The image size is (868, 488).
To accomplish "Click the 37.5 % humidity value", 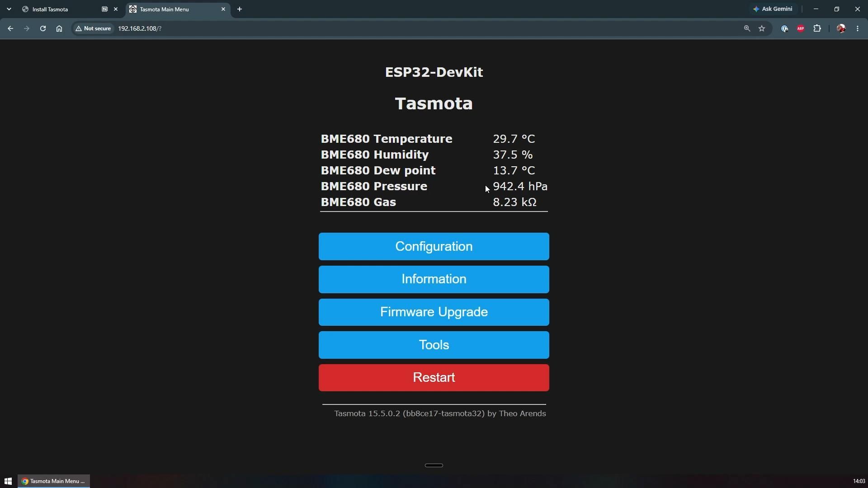I will (x=513, y=155).
